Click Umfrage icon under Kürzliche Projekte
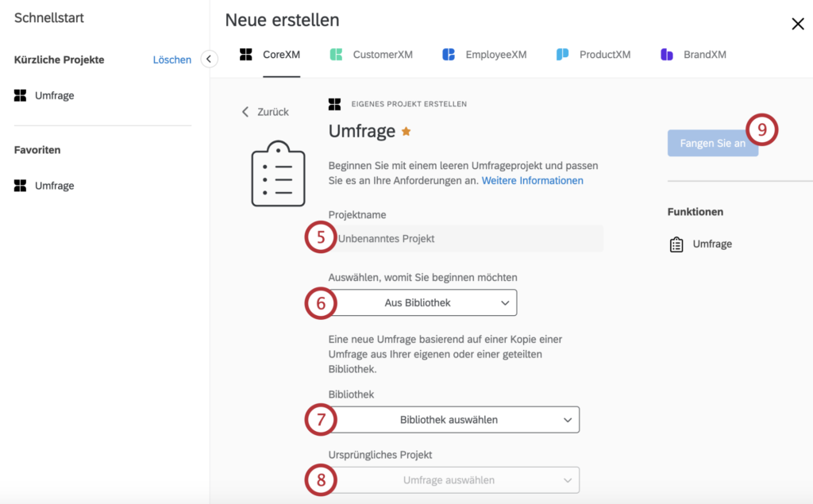813x504 pixels. (20, 95)
